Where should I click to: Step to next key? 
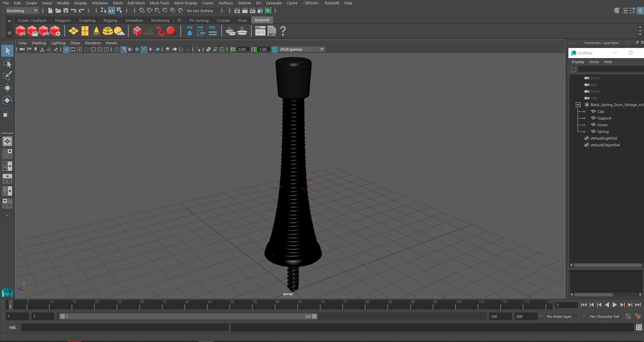[622, 305]
